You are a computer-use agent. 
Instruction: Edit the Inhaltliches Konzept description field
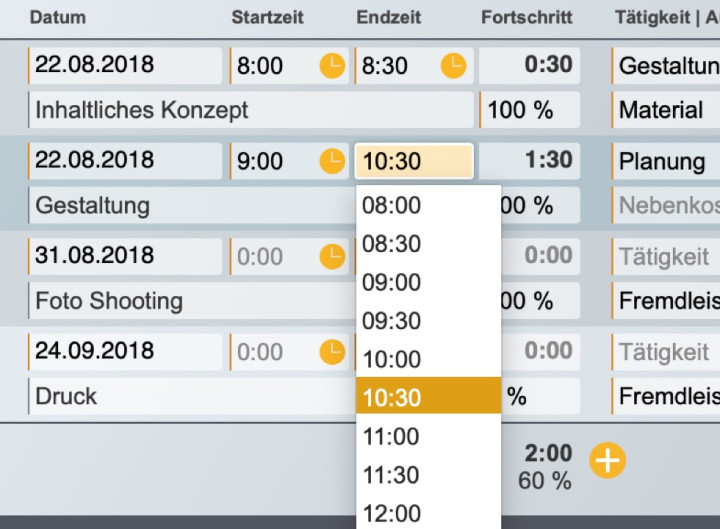(x=250, y=110)
